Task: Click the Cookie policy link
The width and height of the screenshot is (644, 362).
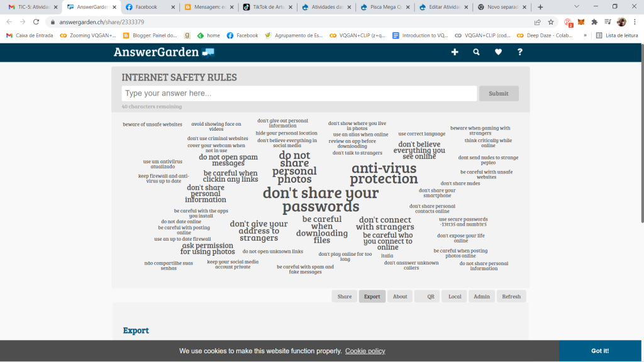Action: coord(365,351)
